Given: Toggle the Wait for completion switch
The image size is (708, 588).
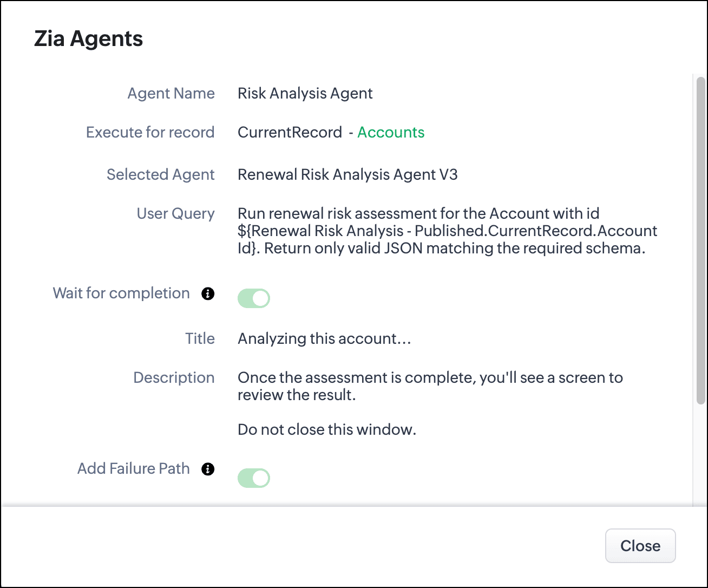Looking at the screenshot, I should point(254,298).
